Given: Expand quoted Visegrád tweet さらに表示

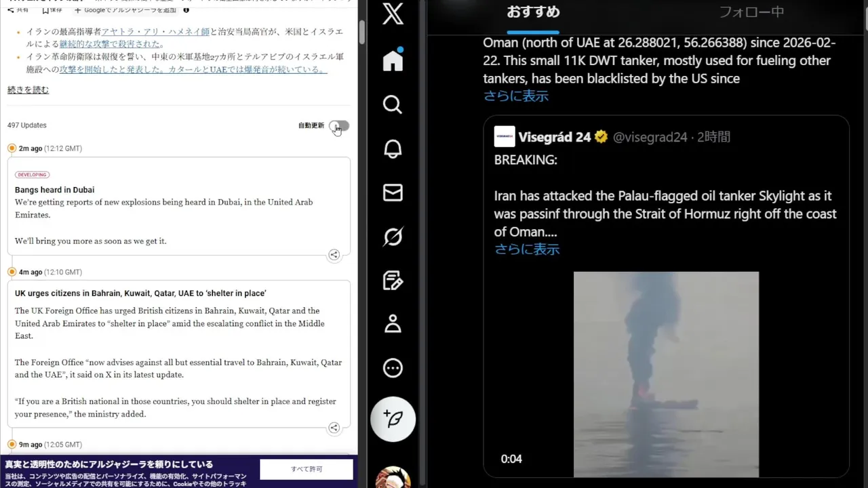Looking at the screenshot, I should pyautogui.click(x=527, y=249).
